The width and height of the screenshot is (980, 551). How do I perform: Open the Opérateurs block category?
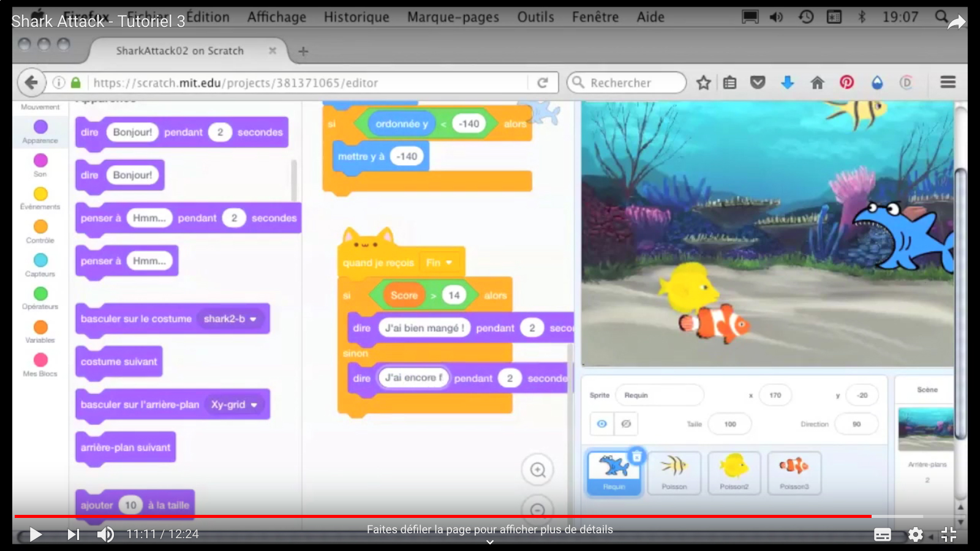pyautogui.click(x=40, y=298)
